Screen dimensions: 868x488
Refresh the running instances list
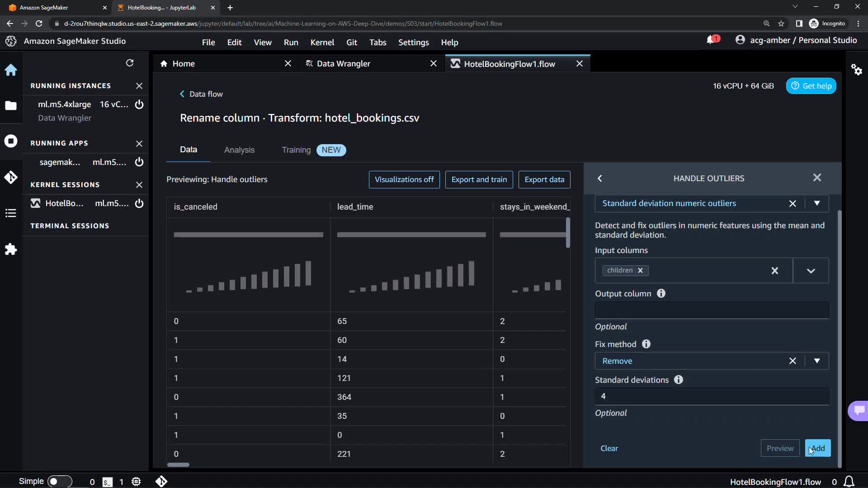click(130, 63)
